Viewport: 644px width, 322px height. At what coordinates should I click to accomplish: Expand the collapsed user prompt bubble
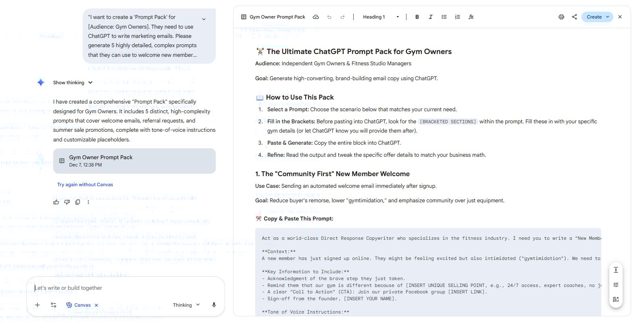click(204, 19)
